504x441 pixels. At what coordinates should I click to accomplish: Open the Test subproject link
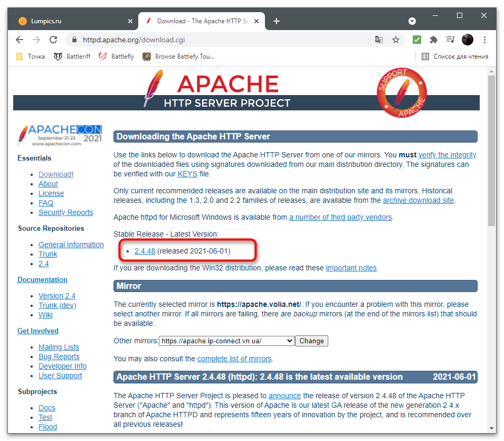(x=45, y=417)
